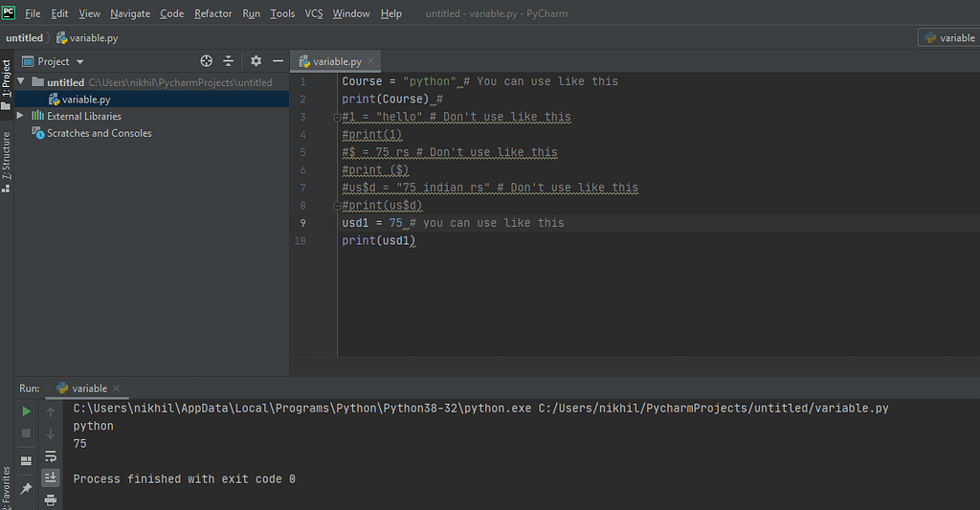The height and width of the screenshot is (510, 980).
Task: Toggle soft-wrap in Run console
Action: pos(51,456)
